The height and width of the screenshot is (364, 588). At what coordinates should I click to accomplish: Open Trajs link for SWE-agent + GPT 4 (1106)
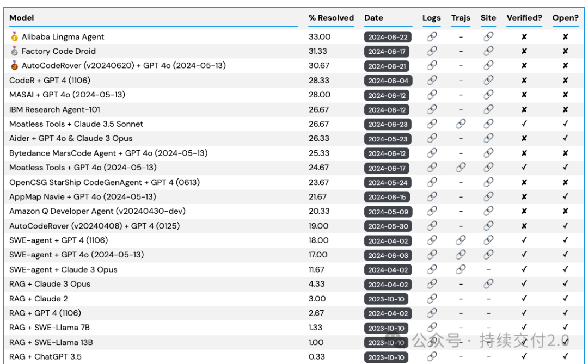point(461,240)
